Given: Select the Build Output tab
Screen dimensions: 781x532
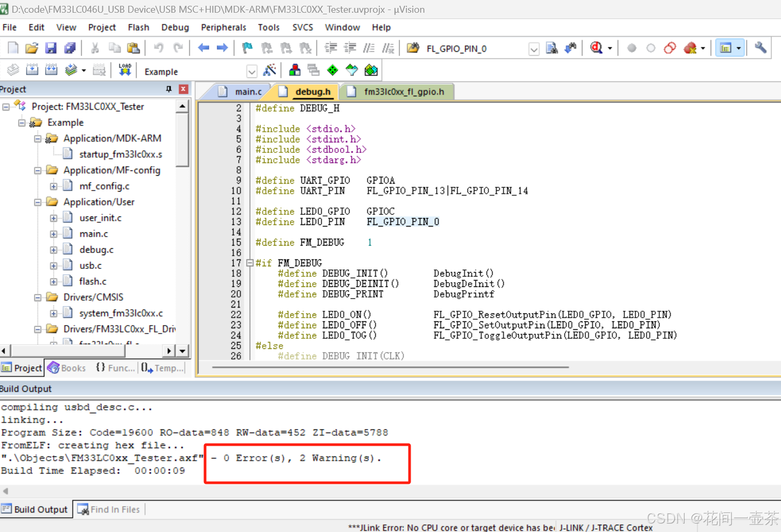Looking at the screenshot, I should coord(35,509).
